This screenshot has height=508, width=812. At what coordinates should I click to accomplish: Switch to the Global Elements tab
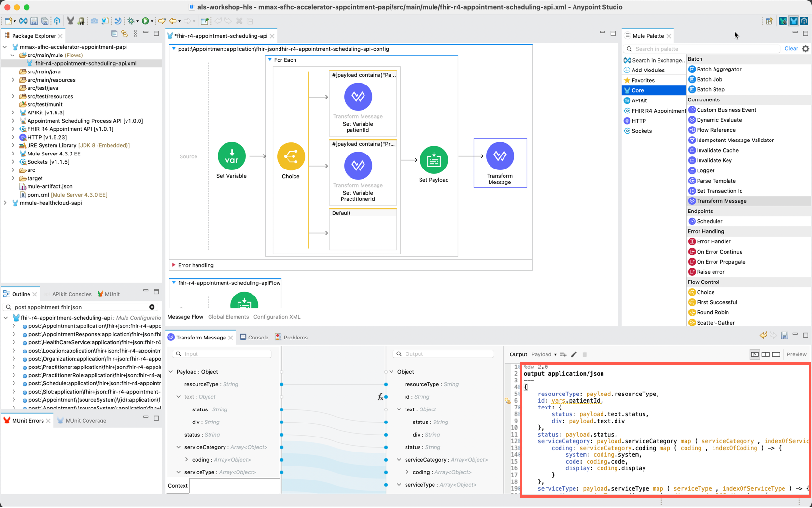click(x=228, y=317)
